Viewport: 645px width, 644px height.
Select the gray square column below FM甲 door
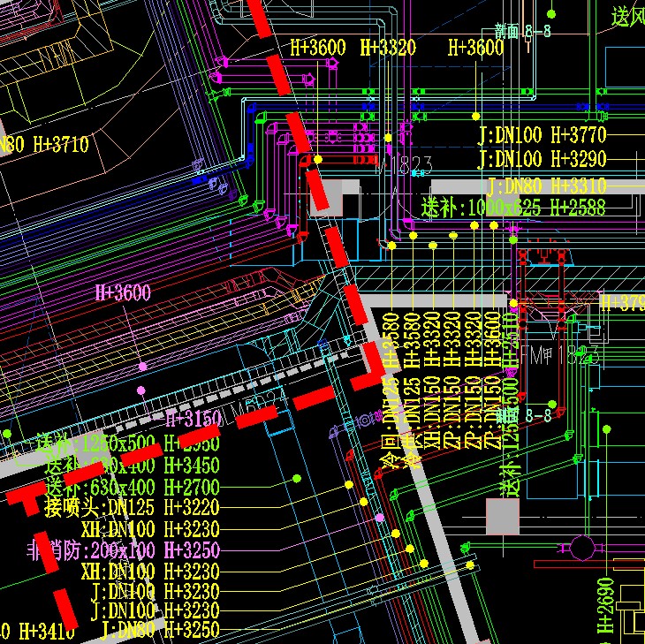(502, 517)
